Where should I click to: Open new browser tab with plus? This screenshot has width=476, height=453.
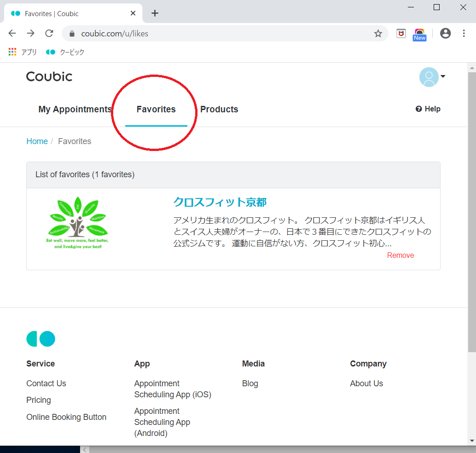click(155, 13)
